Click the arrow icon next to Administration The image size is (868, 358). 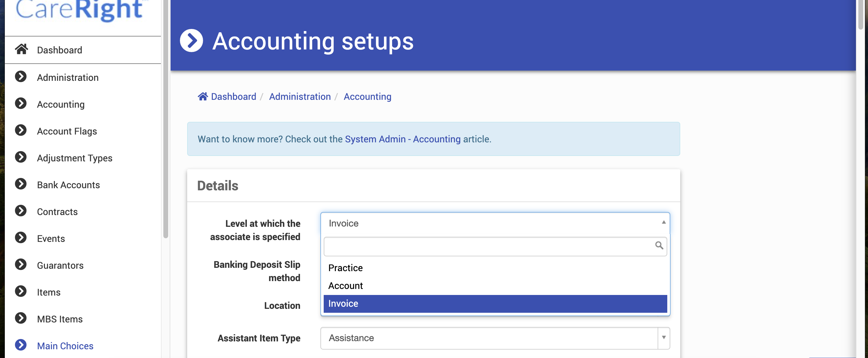pos(21,77)
